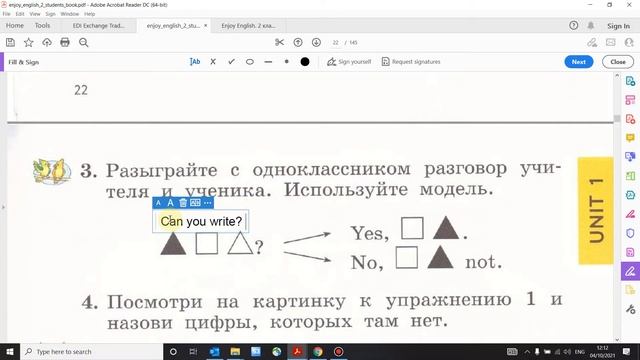Click the Save file icon

point(11,42)
